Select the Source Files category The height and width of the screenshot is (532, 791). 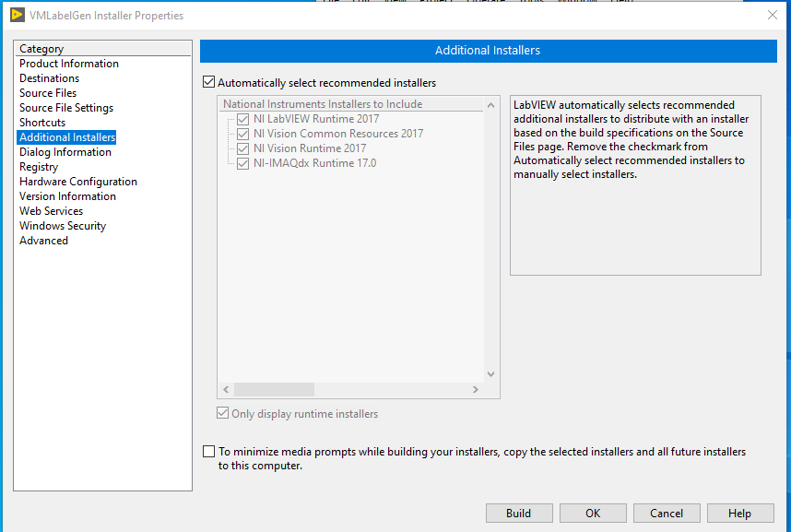coord(48,93)
